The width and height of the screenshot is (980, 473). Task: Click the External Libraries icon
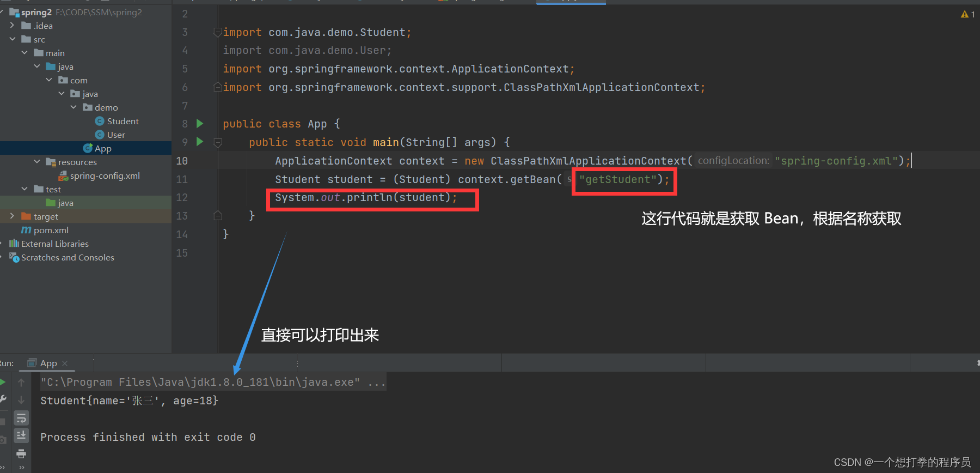click(14, 244)
